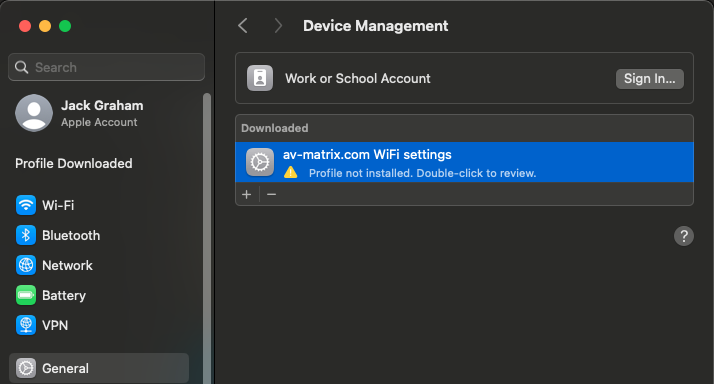Image resolution: width=714 pixels, height=384 pixels.
Task: Open Apple Account label under Jack Graham
Action: [99, 122]
